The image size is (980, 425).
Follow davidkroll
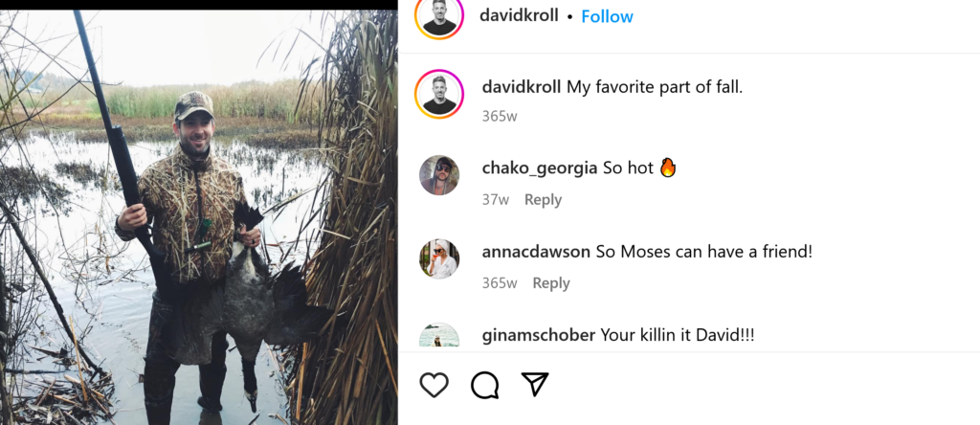(607, 16)
